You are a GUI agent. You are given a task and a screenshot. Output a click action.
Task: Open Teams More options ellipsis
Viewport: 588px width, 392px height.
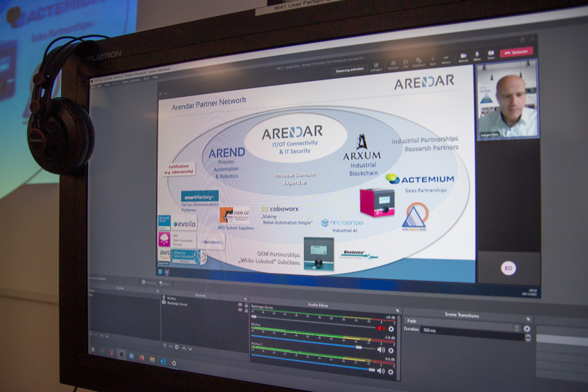(446, 59)
